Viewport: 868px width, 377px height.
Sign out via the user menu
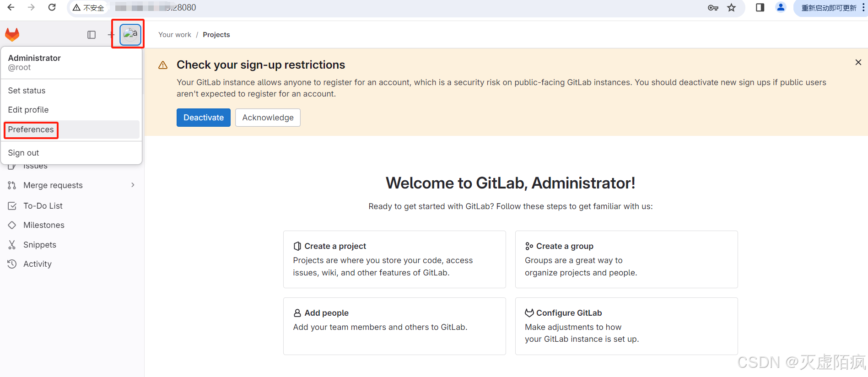coord(71,153)
